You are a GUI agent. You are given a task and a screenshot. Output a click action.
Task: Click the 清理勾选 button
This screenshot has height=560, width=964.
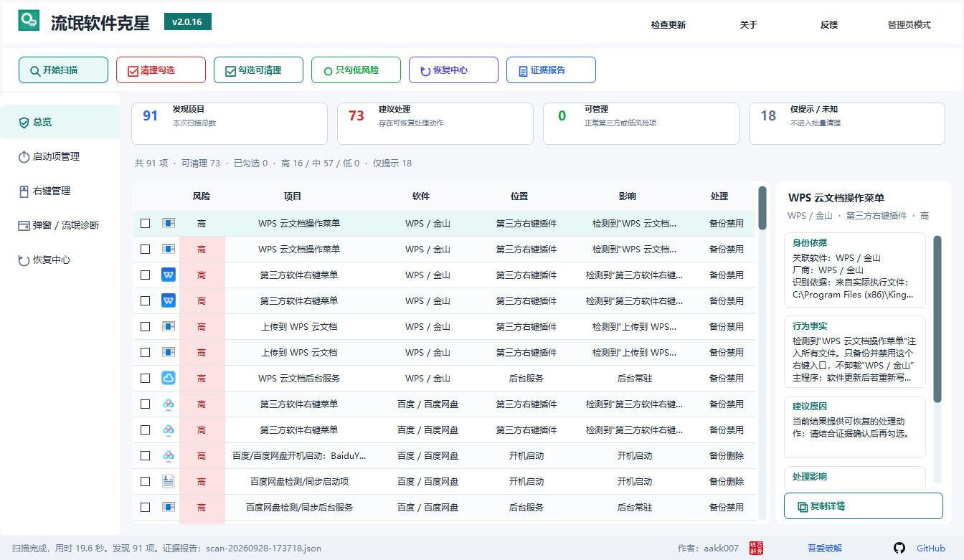click(161, 70)
